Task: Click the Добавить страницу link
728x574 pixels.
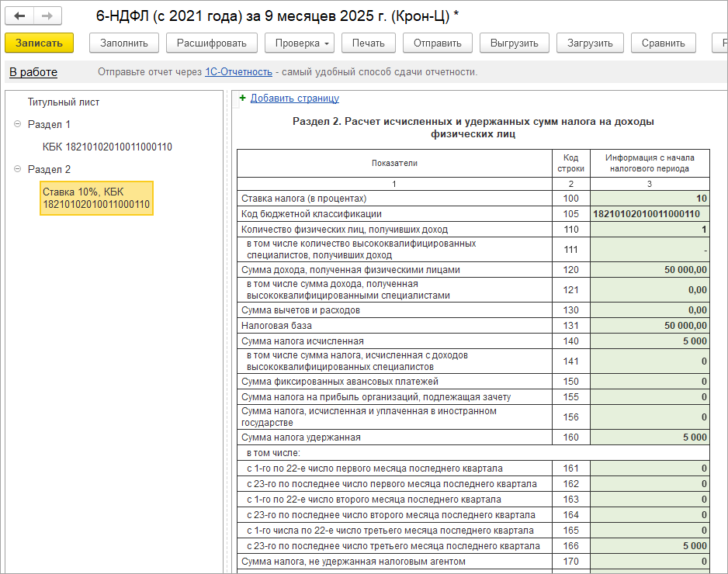Action: 294,99
